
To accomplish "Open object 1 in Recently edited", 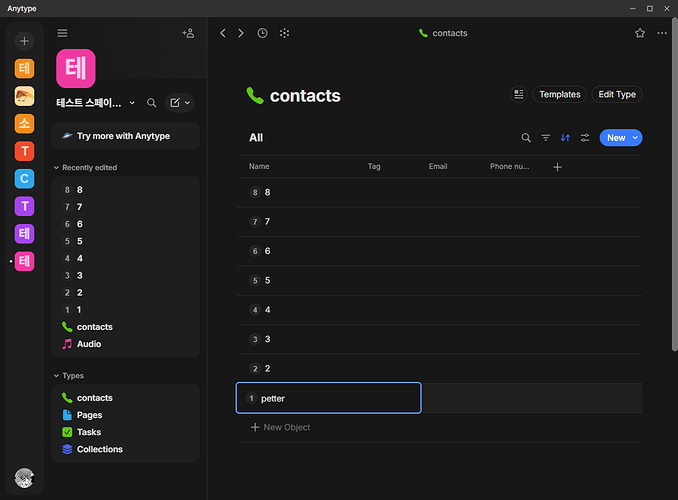I will pyautogui.click(x=125, y=310).
